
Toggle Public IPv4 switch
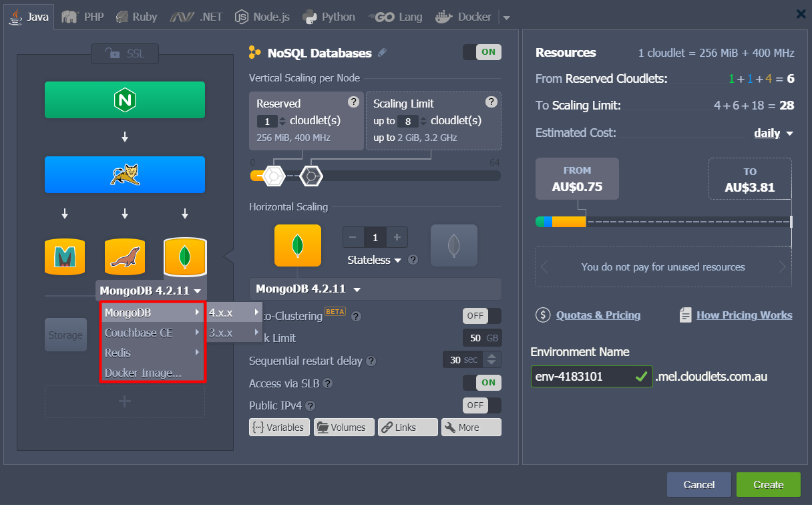coord(481,405)
